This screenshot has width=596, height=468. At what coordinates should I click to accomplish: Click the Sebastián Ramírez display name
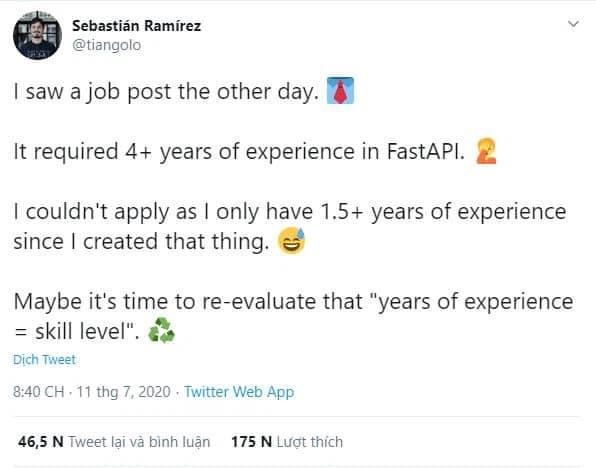point(136,26)
